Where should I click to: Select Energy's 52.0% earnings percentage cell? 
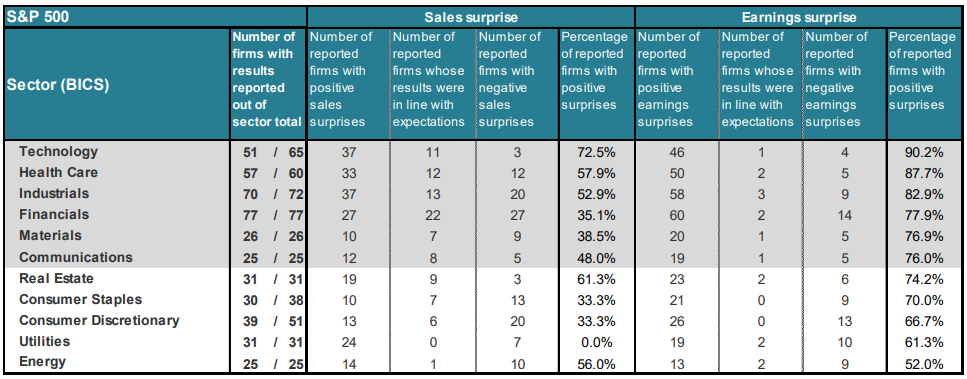926,363
